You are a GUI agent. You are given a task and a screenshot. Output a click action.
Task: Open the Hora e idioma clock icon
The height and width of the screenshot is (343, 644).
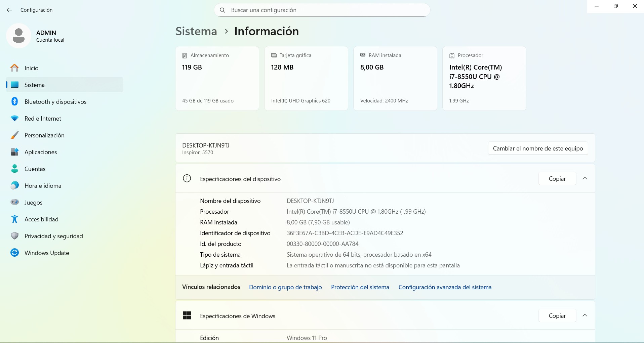click(14, 185)
